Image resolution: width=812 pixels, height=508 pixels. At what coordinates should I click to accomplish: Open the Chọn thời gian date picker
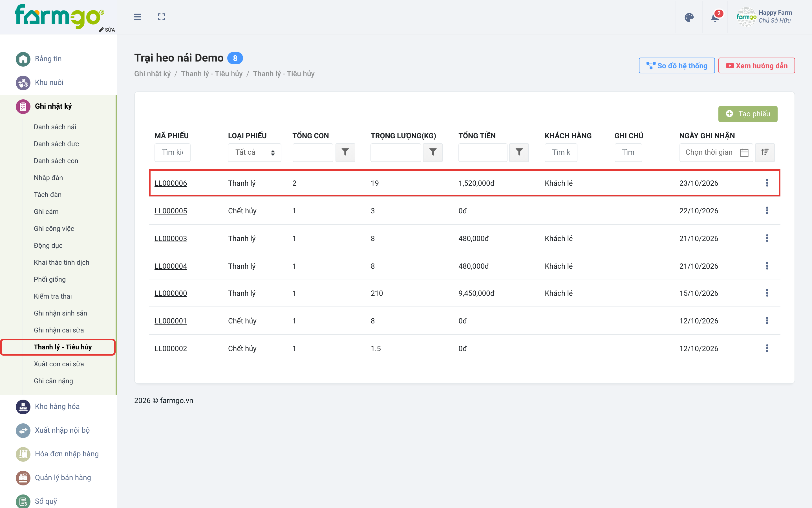(716, 152)
